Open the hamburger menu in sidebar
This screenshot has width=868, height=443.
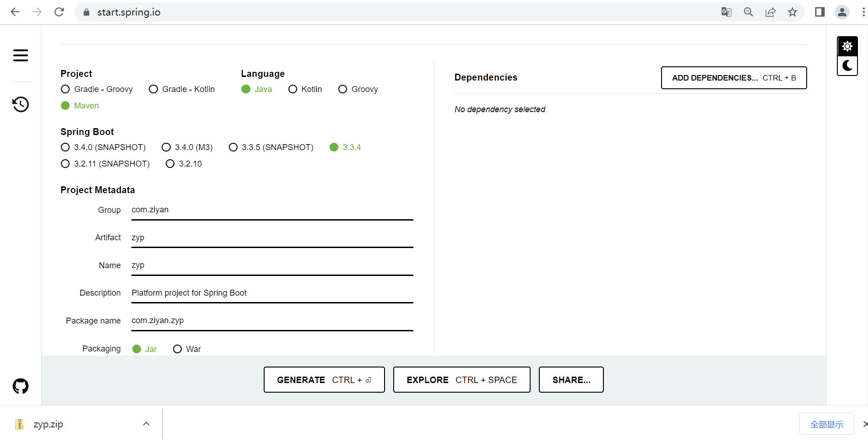[x=21, y=55]
